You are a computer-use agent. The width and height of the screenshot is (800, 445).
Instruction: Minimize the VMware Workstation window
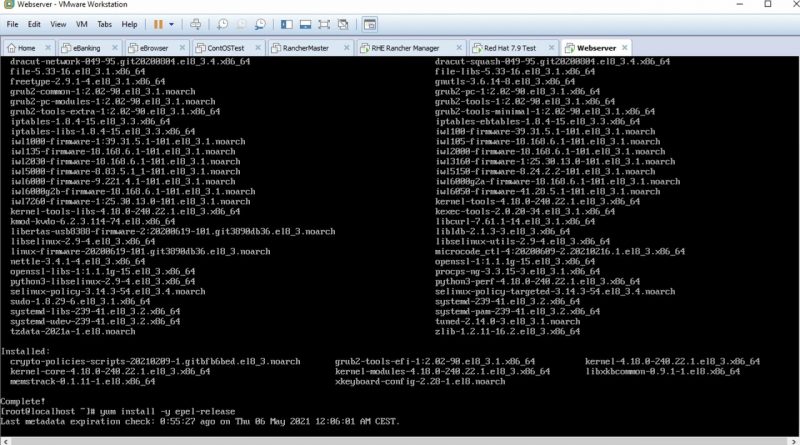point(740,4)
